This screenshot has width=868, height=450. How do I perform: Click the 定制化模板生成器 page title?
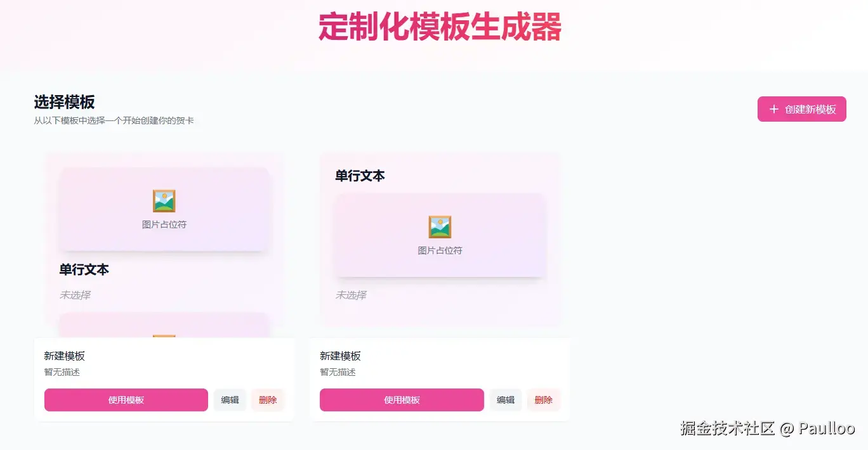[x=440, y=27]
